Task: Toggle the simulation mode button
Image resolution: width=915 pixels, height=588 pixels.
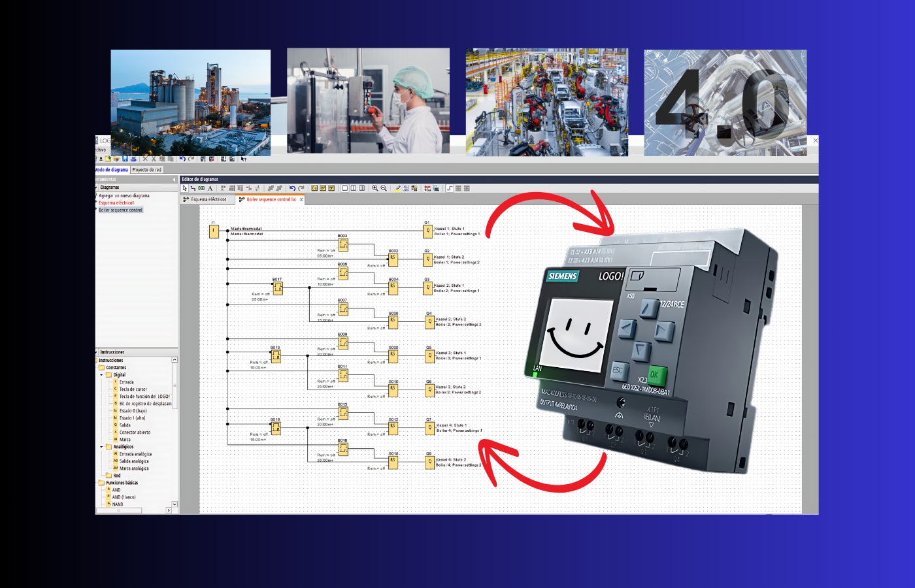Action: [427, 188]
